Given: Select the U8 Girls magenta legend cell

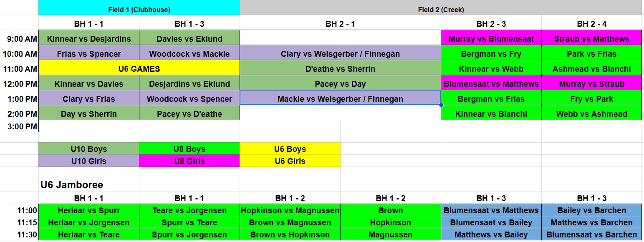Looking at the screenshot, I should [189, 161].
